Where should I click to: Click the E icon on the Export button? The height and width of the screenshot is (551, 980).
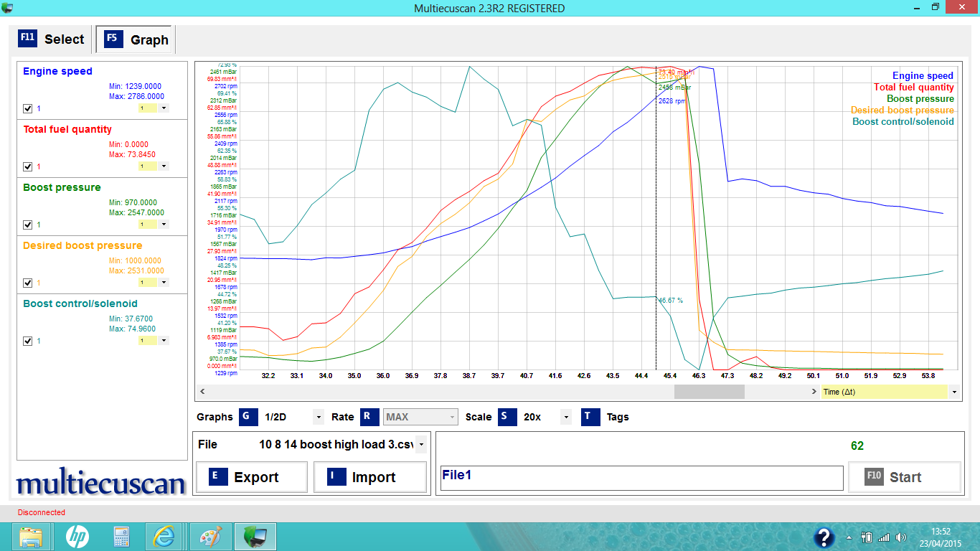click(x=218, y=476)
